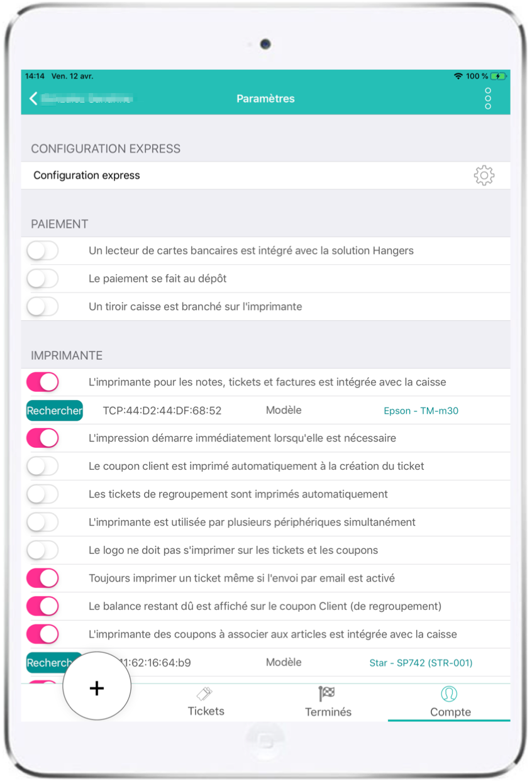Image resolution: width=532 pixels, height=781 pixels.
Task: Turn on automatic client coupon printing
Action: coord(42,466)
